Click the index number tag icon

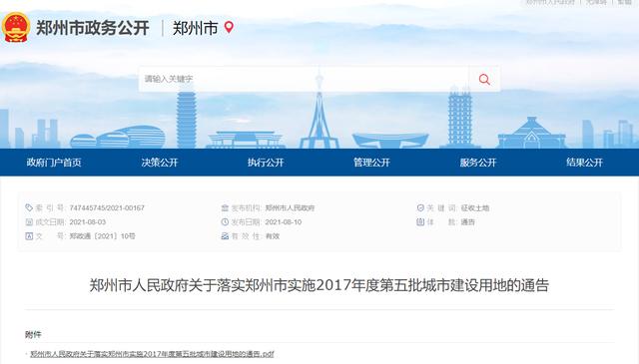pyautogui.click(x=29, y=208)
